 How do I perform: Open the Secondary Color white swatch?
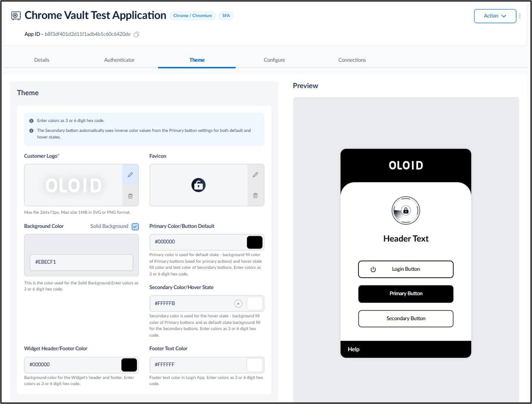click(255, 303)
